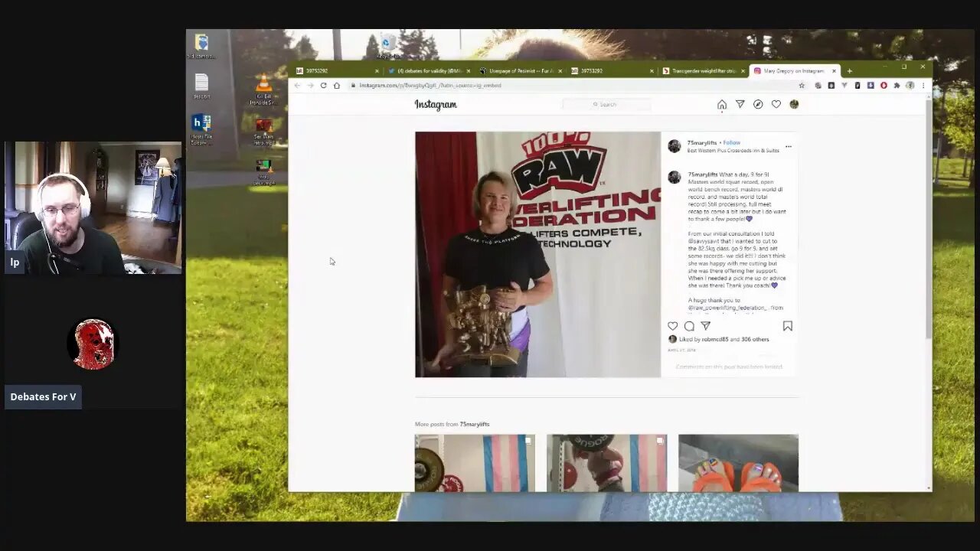Save the post with bookmark icon
Image resolution: width=980 pixels, height=551 pixels.
coord(787,326)
